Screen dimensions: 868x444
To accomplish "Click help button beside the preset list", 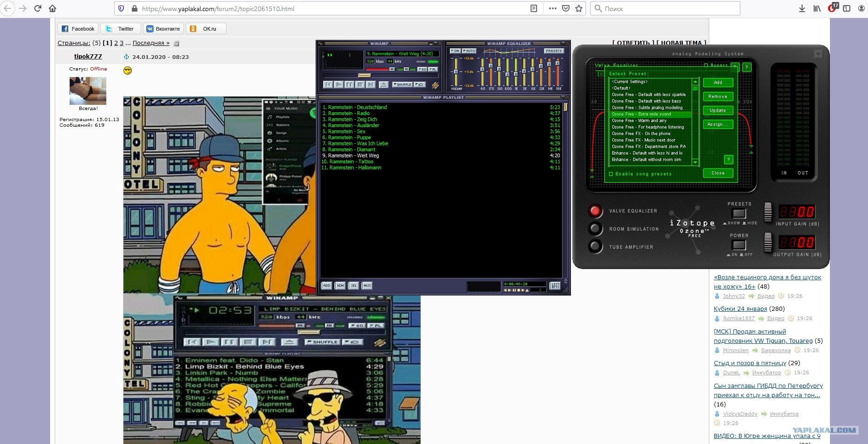I will tap(728, 160).
